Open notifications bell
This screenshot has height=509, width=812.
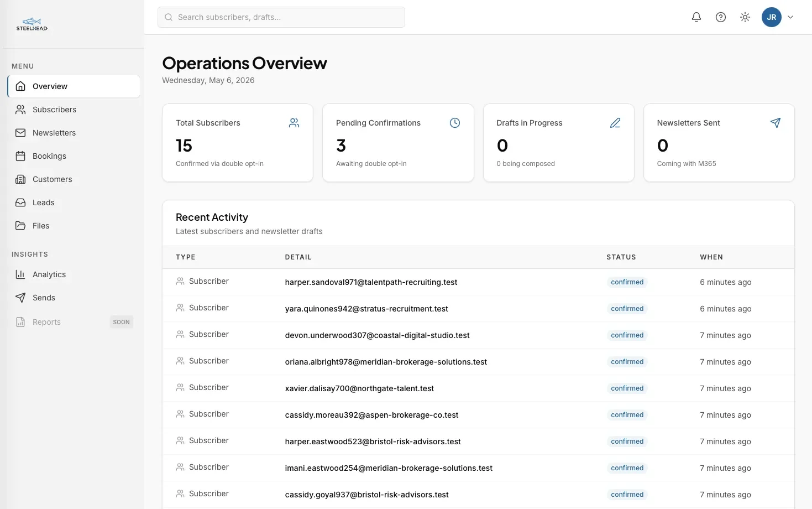pyautogui.click(x=696, y=17)
